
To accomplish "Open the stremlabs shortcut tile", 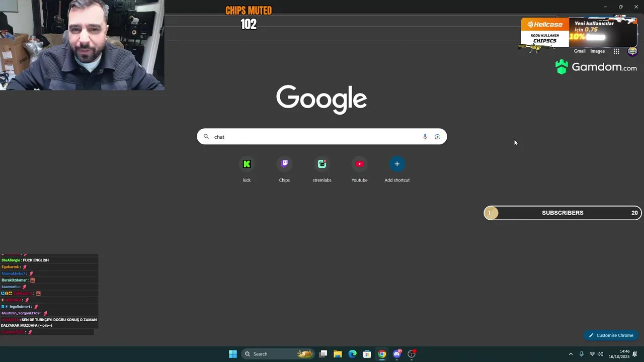I will coord(322,170).
